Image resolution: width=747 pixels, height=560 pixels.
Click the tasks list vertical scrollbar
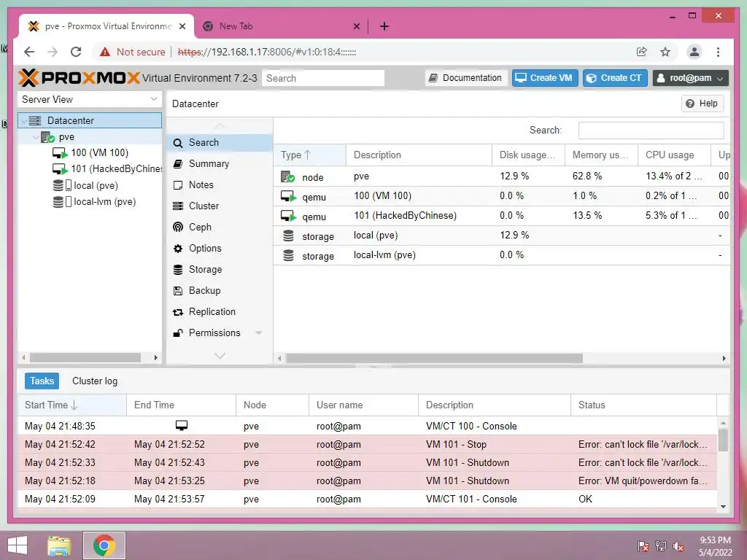click(x=723, y=440)
